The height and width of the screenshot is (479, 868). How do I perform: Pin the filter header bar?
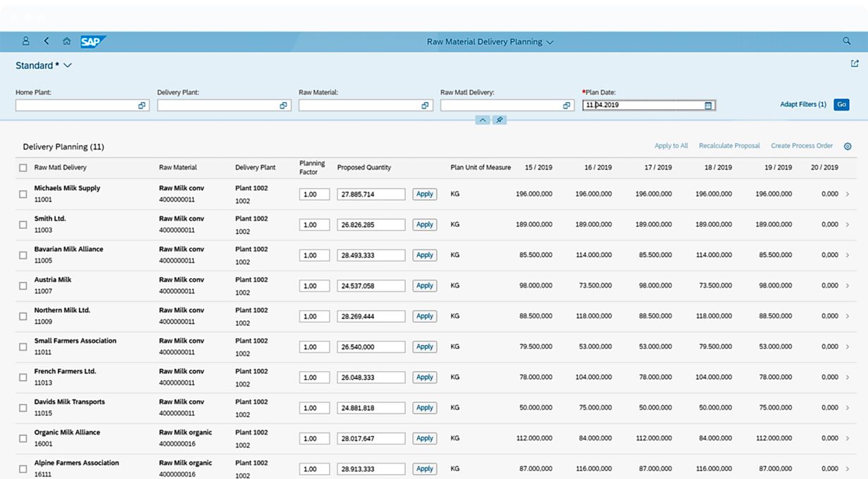point(500,120)
